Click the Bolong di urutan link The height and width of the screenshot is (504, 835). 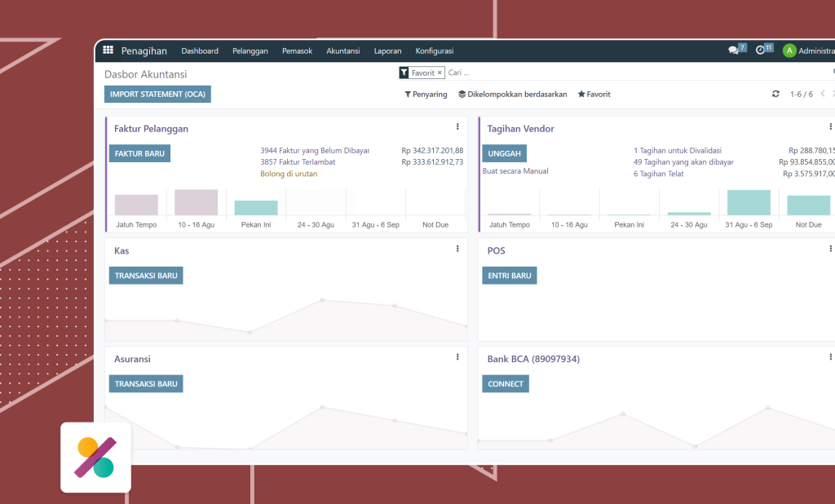point(289,174)
